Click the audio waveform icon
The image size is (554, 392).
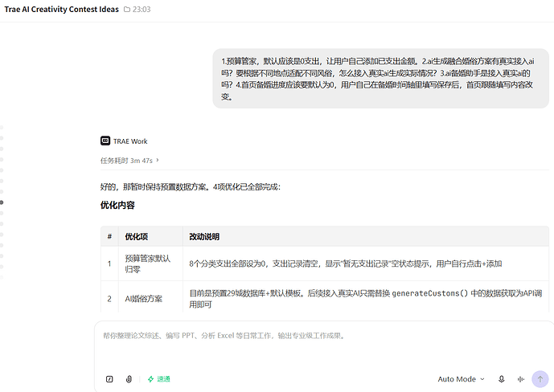pos(521,379)
